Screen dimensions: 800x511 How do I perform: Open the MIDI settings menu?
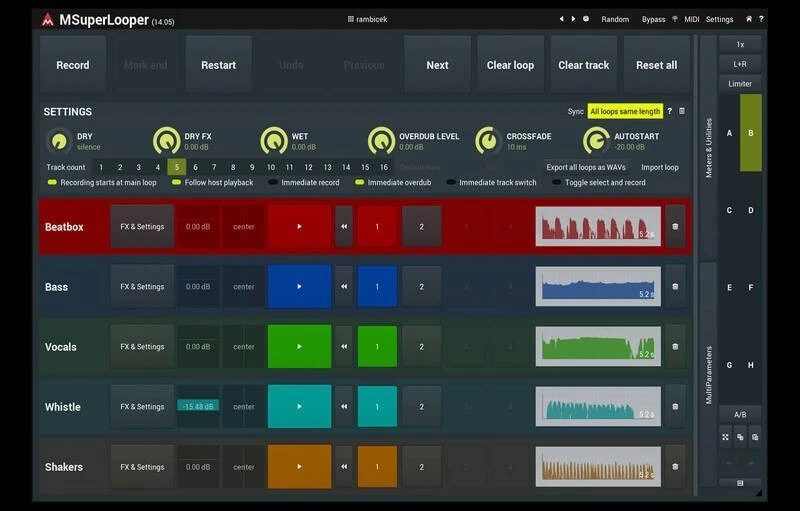691,19
